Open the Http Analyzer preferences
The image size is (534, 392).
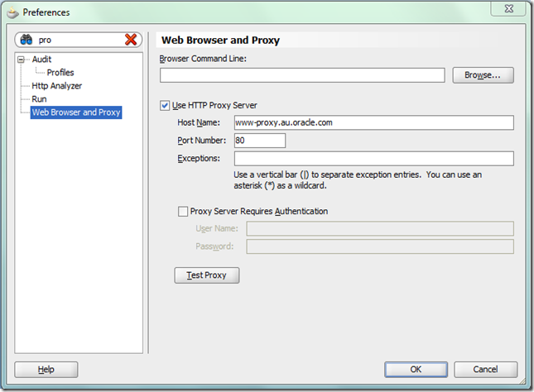(56, 86)
